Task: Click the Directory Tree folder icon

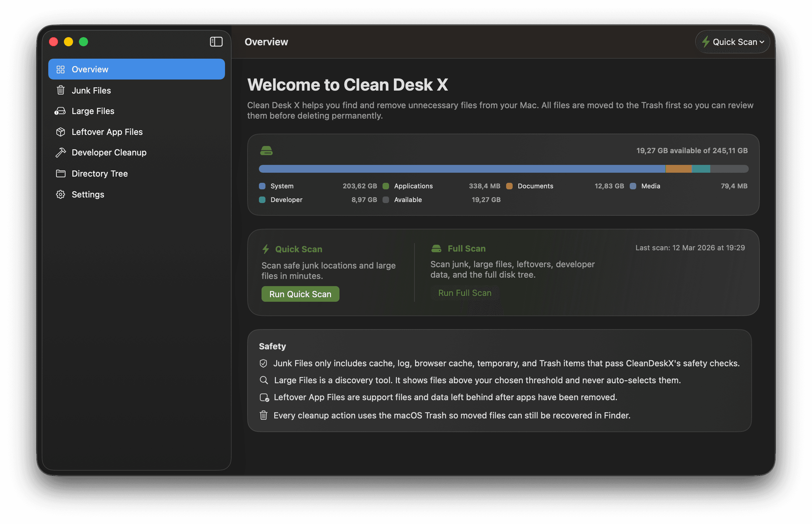Action: [x=61, y=174]
